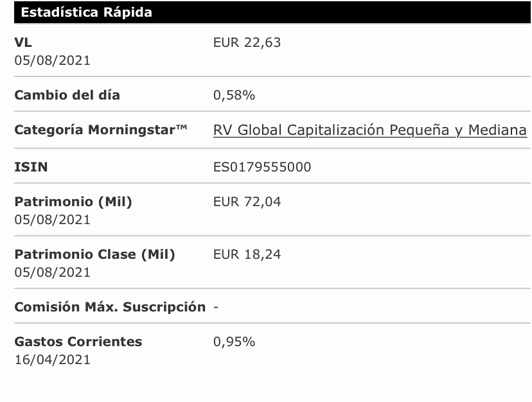Click the Gastos Corrientes value 0,95%
The image size is (532, 402).
(x=234, y=342)
